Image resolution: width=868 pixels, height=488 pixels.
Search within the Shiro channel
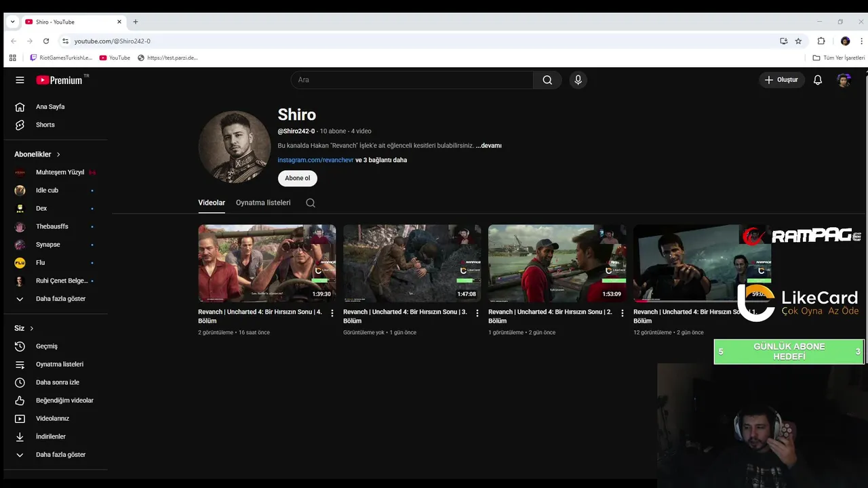(x=311, y=203)
